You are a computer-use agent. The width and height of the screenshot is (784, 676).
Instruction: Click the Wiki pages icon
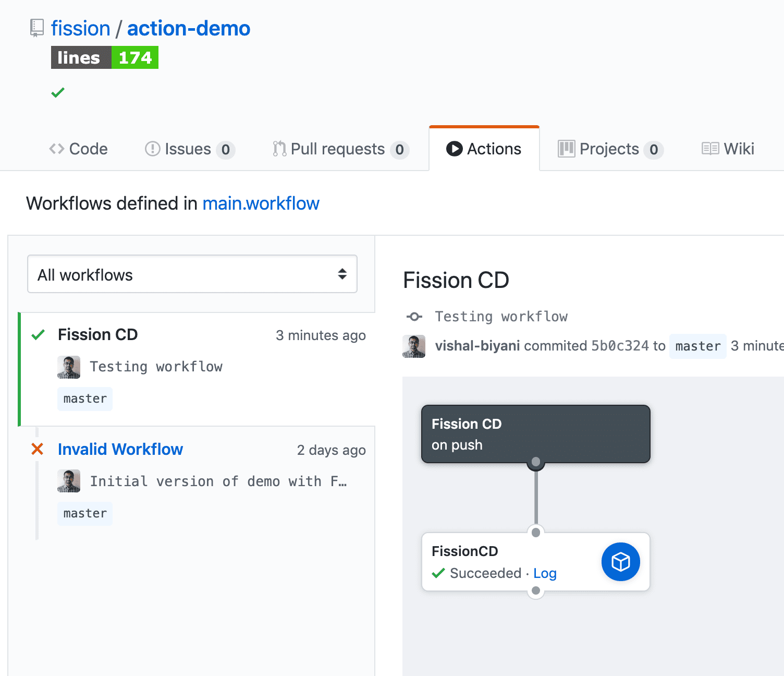click(709, 149)
